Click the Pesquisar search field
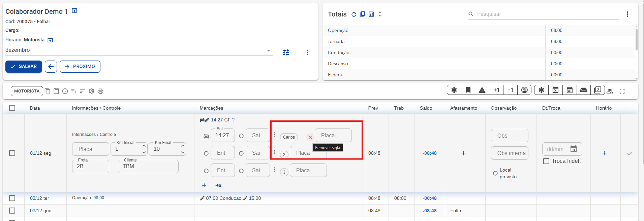 click(543, 14)
